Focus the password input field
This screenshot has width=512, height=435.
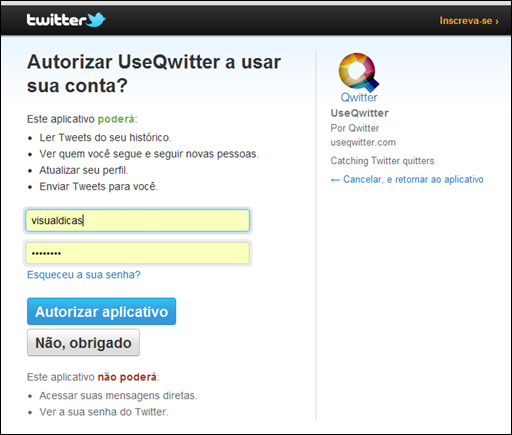pyautogui.click(x=137, y=253)
